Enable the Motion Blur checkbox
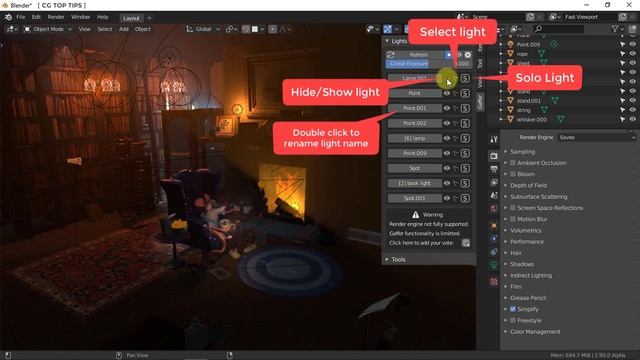Viewport: 640px width, 360px height. (x=513, y=219)
